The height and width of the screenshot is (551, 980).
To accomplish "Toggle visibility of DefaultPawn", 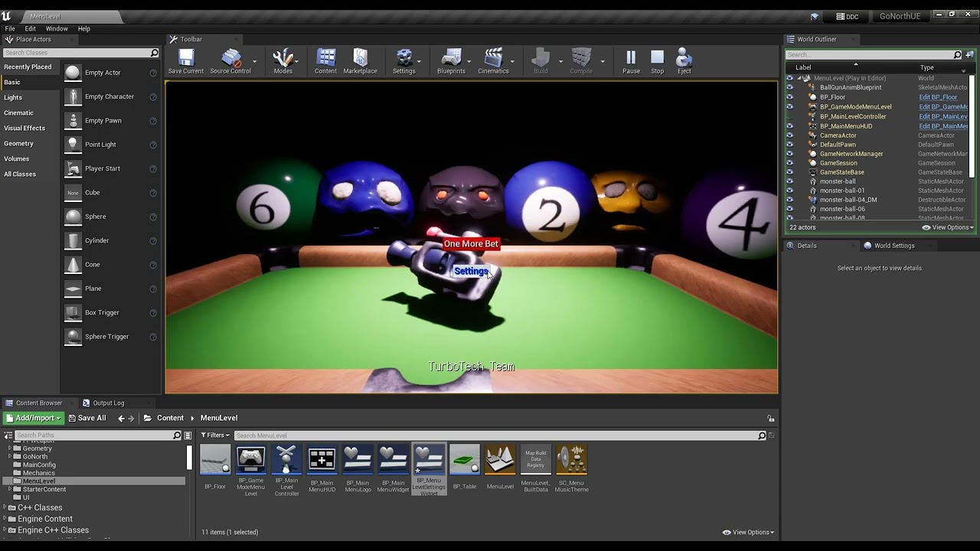I will [790, 145].
